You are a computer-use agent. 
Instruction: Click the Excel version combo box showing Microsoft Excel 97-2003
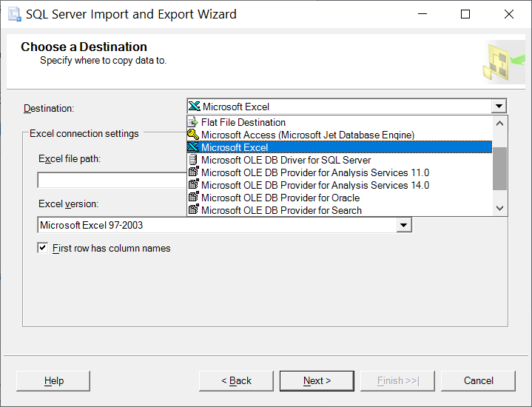[x=225, y=225]
